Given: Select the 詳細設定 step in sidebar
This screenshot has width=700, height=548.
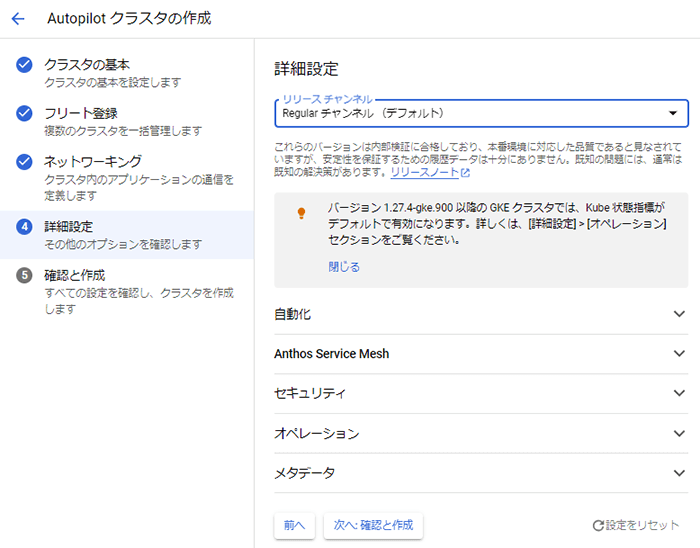Looking at the screenshot, I should [69, 227].
